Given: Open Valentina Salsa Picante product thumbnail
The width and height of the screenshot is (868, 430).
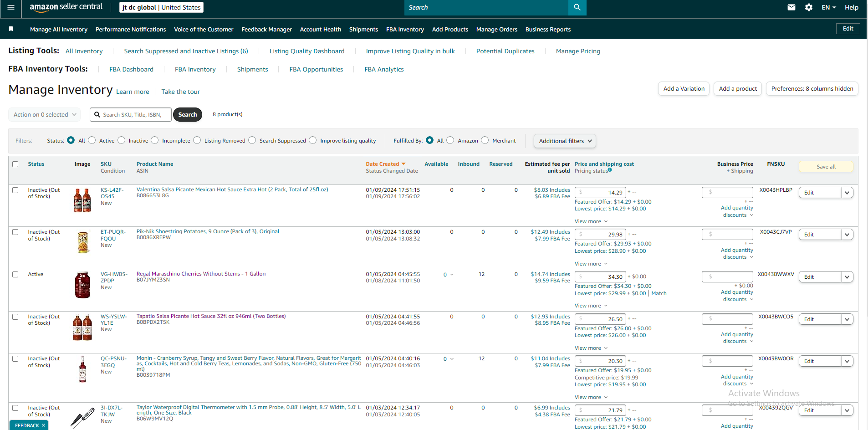Looking at the screenshot, I should (x=82, y=200).
